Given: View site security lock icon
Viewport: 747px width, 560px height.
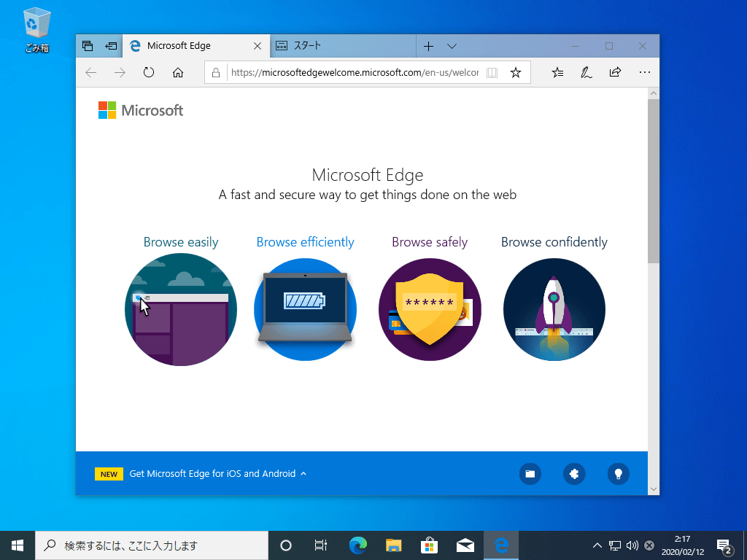Looking at the screenshot, I should (x=216, y=72).
